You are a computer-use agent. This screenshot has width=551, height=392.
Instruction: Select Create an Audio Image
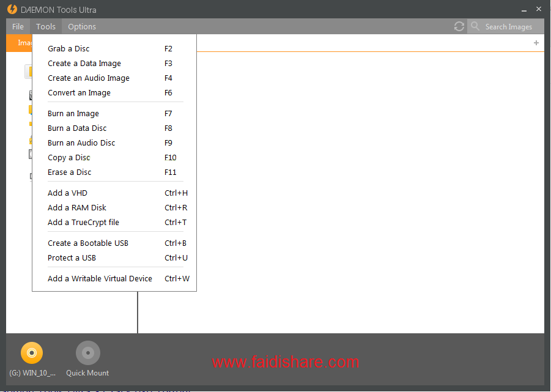[89, 78]
